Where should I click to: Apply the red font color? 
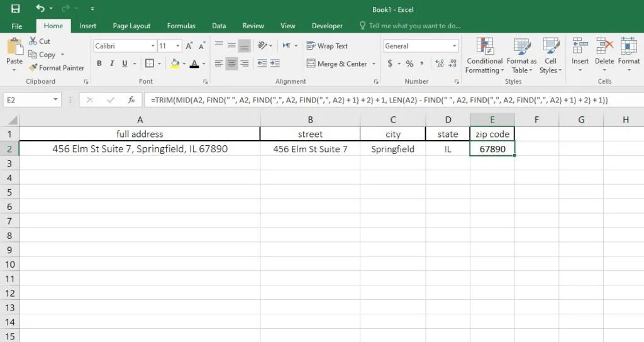(194, 63)
